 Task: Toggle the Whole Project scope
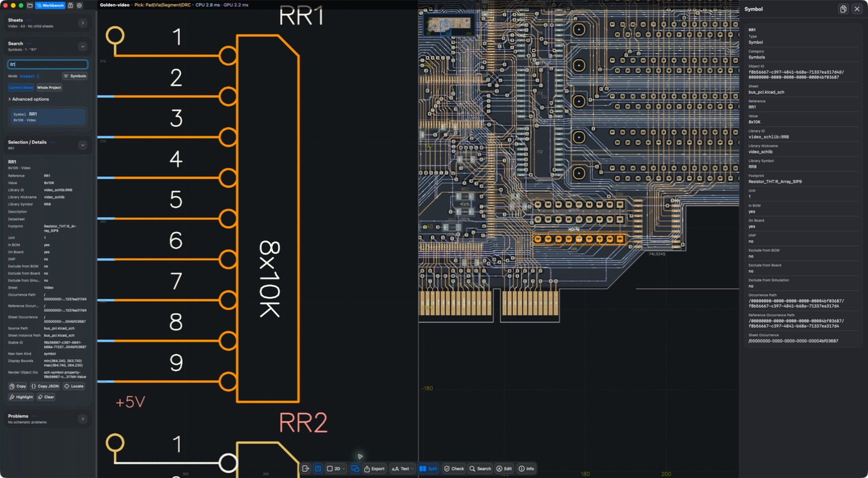tap(49, 88)
